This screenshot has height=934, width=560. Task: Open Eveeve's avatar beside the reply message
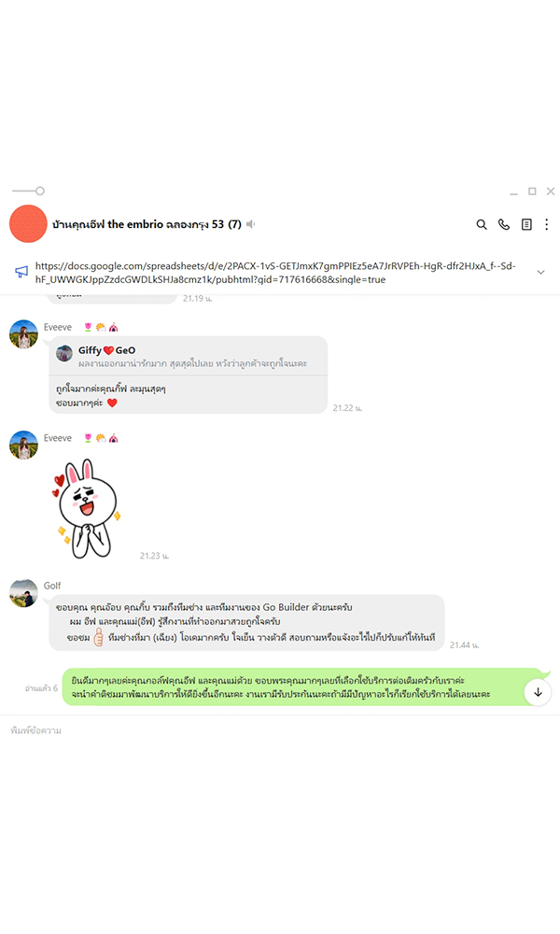pyautogui.click(x=24, y=334)
